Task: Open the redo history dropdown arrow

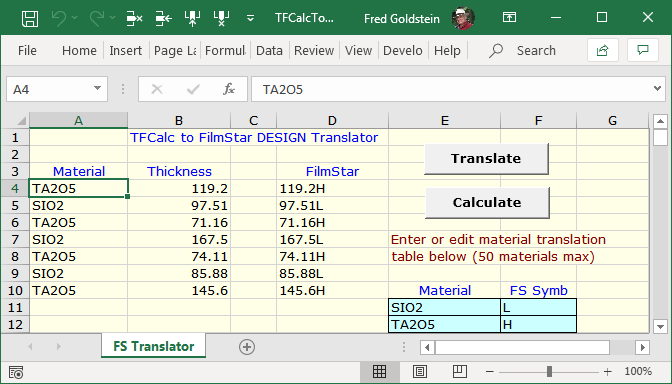Action: [x=113, y=18]
